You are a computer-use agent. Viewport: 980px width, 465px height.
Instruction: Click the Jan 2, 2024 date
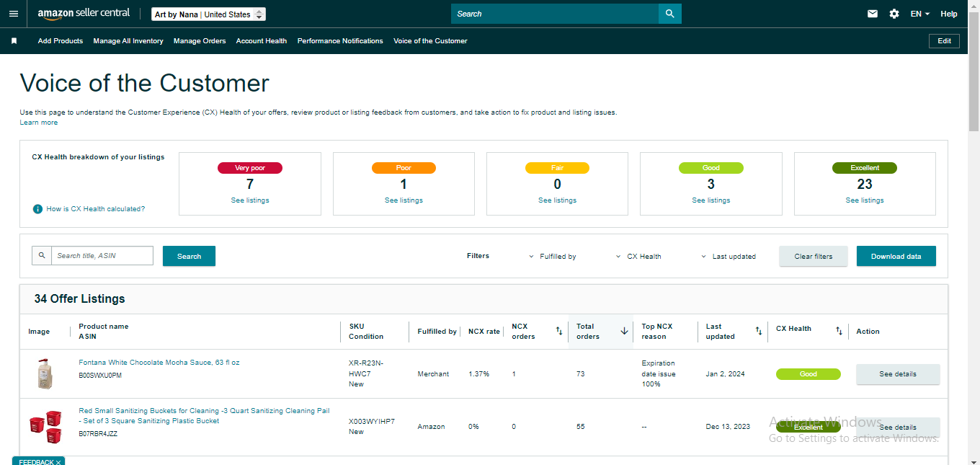click(x=726, y=374)
